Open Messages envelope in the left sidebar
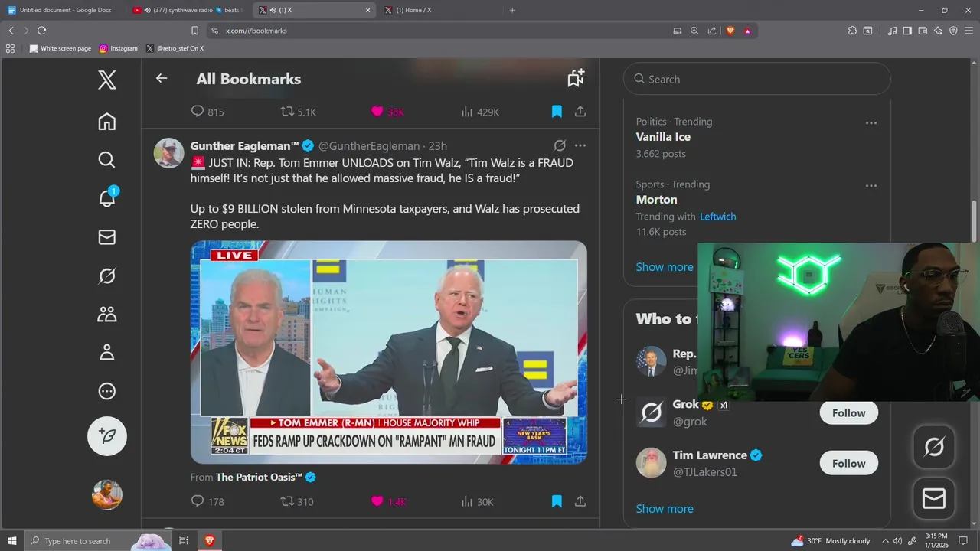The height and width of the screenshot is (551, 980). pyautogui.click(x=107, y=237)
